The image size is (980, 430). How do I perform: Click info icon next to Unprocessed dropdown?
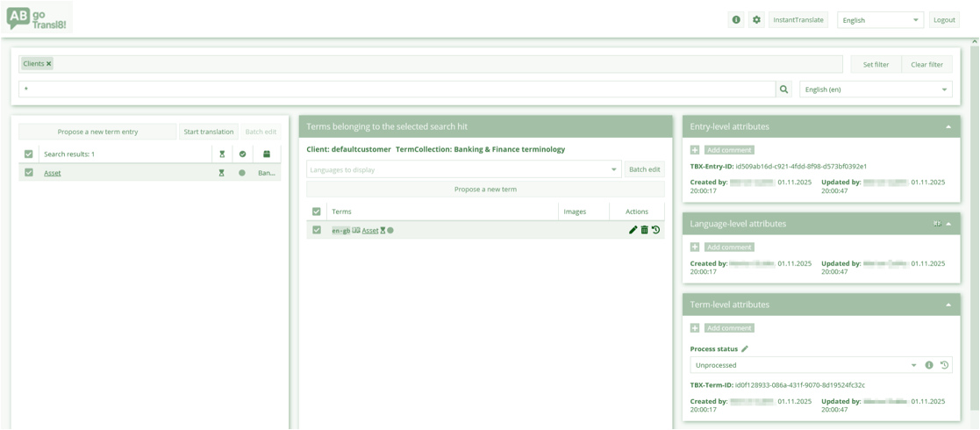point(929,365)
